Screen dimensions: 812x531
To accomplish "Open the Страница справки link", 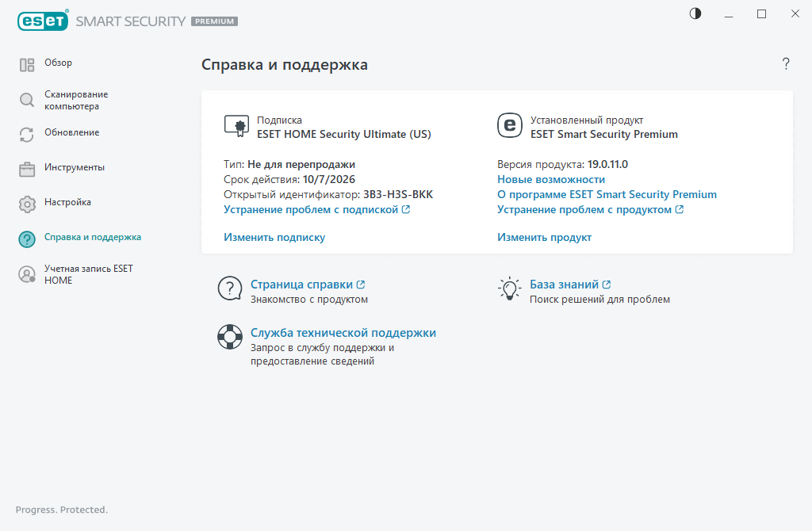I will [x=303, y=284].
